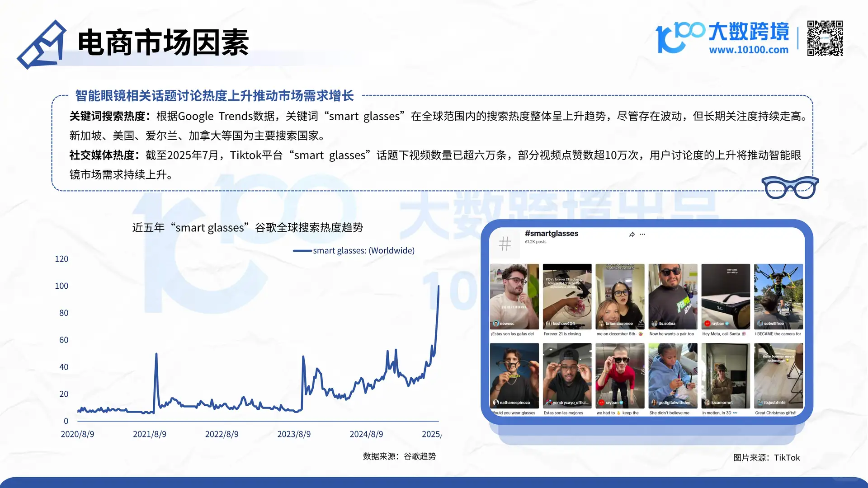
Task: Click the TikTok watermark on briannaxrenee's video
Action: (641, 323)
